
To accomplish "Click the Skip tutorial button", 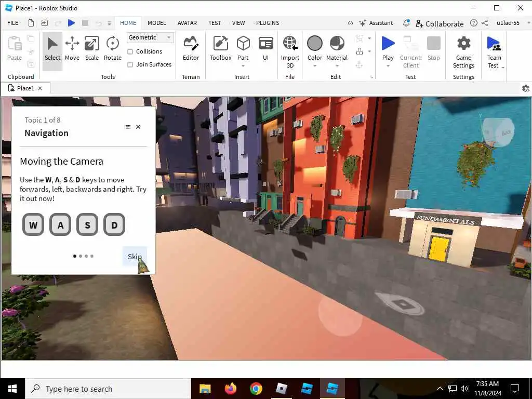I will tap(135, 257).
